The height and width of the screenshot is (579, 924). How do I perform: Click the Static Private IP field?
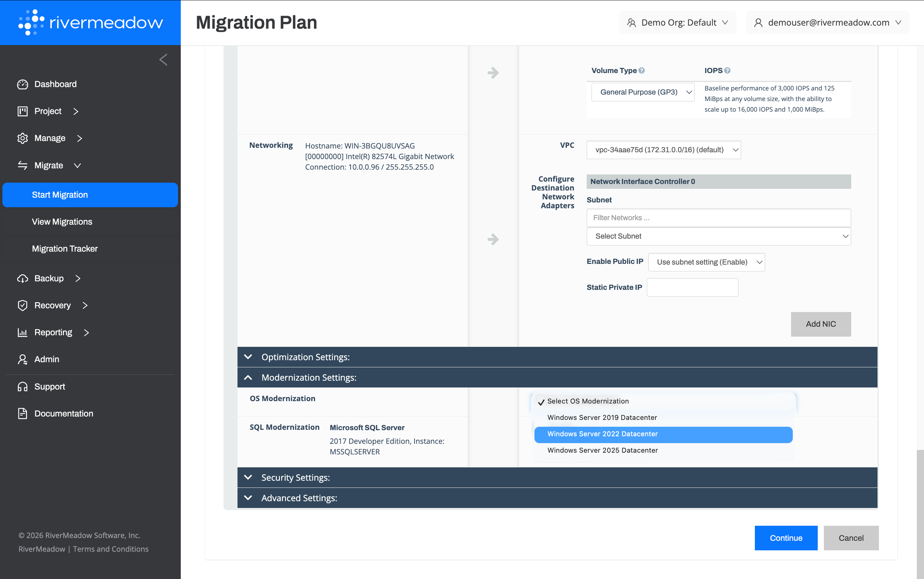point(692,287)
